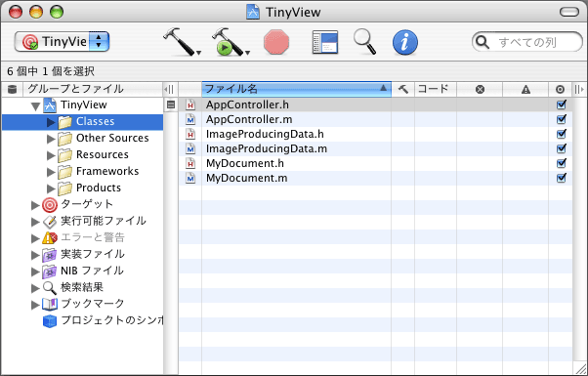588x376 pixels.
Task: Click the 検索結果 magnifier icon
Action: [x=50, y=287]
